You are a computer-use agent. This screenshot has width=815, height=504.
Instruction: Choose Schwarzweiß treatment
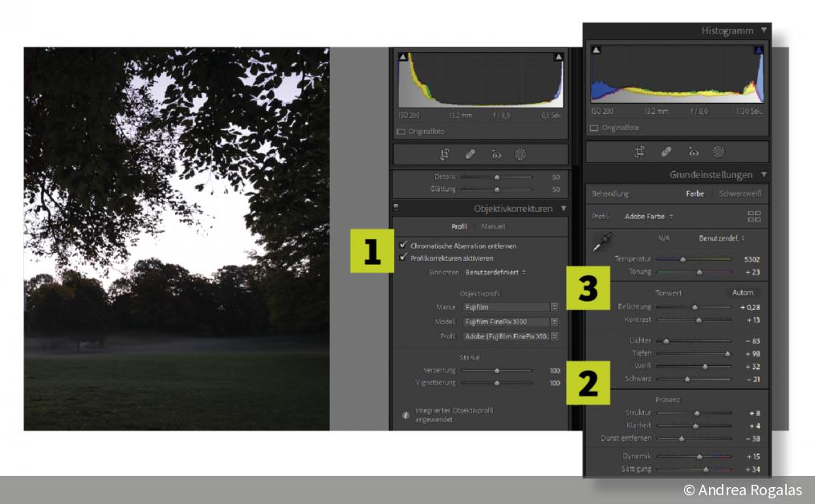[740, 193]
